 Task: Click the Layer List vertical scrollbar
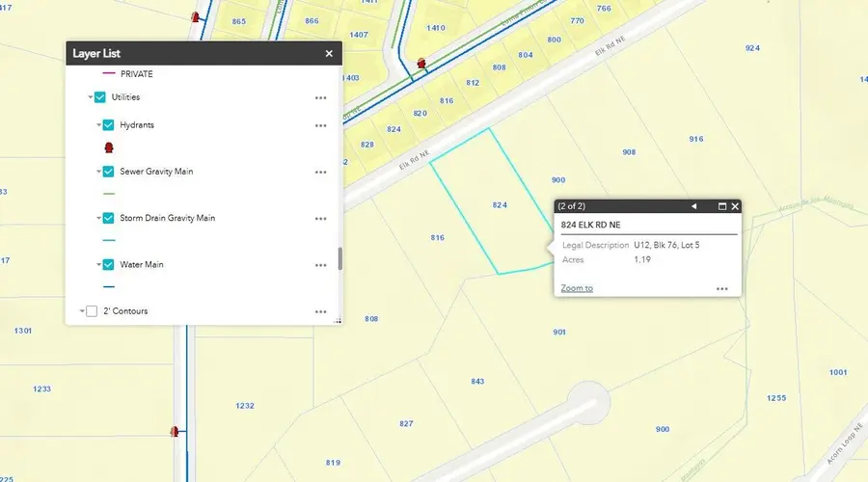coord(339,258)
